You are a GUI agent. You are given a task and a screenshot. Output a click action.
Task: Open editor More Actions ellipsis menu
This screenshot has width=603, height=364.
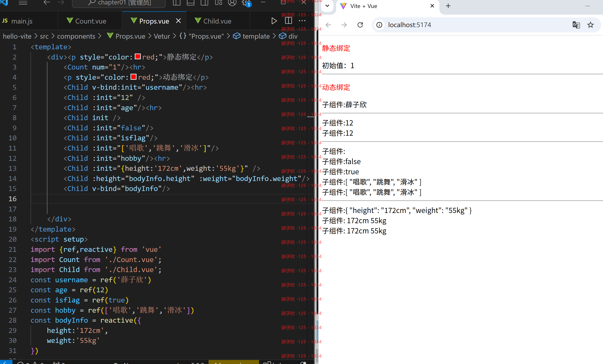[302, 21]
